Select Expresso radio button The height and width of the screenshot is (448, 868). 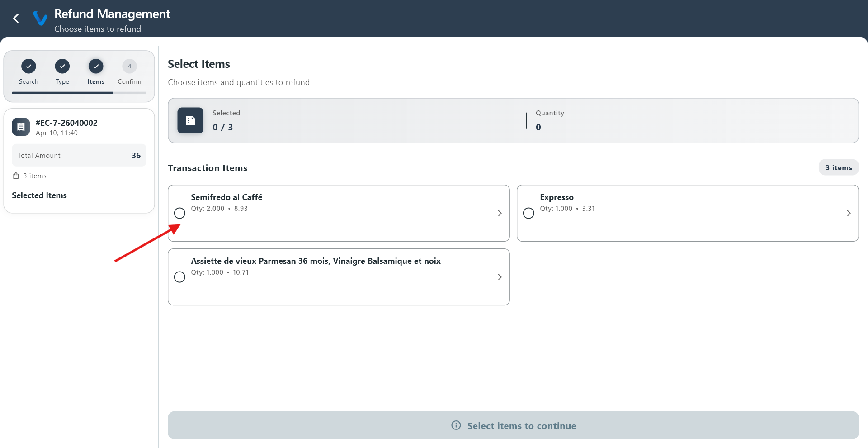(528, 213)
